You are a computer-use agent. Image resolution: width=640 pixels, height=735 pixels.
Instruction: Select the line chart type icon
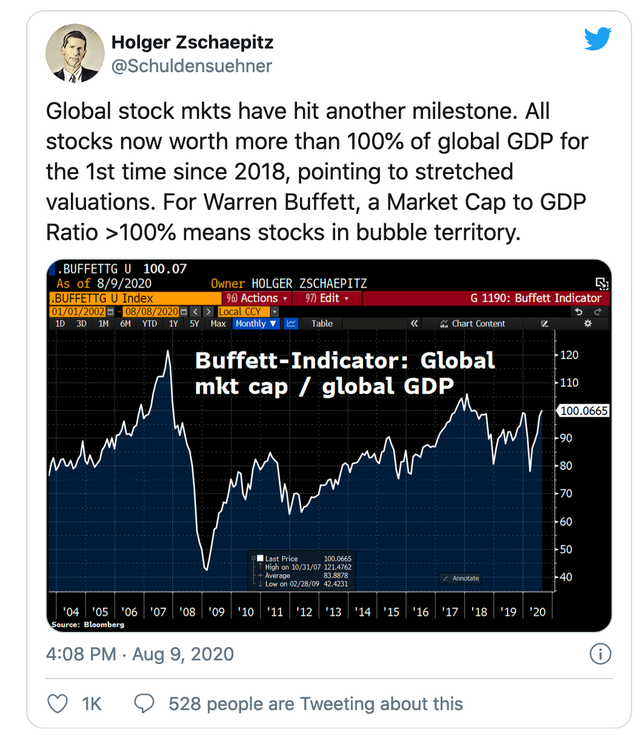click(291, 323)
